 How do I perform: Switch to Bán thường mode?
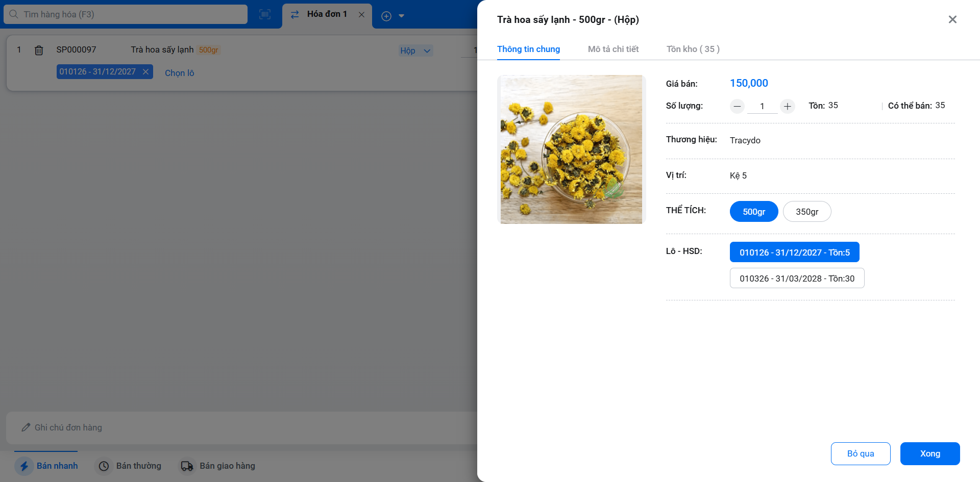click(129, 466)
